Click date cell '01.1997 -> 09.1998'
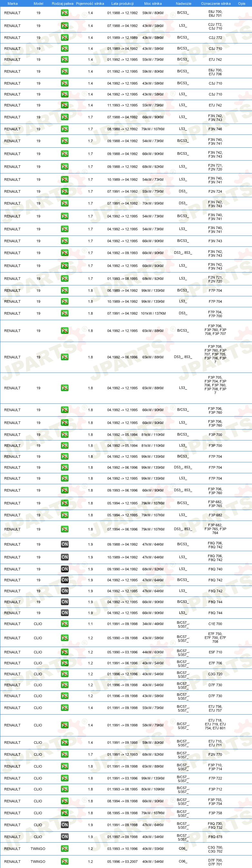The image size is (252, 868). (122, 837)
